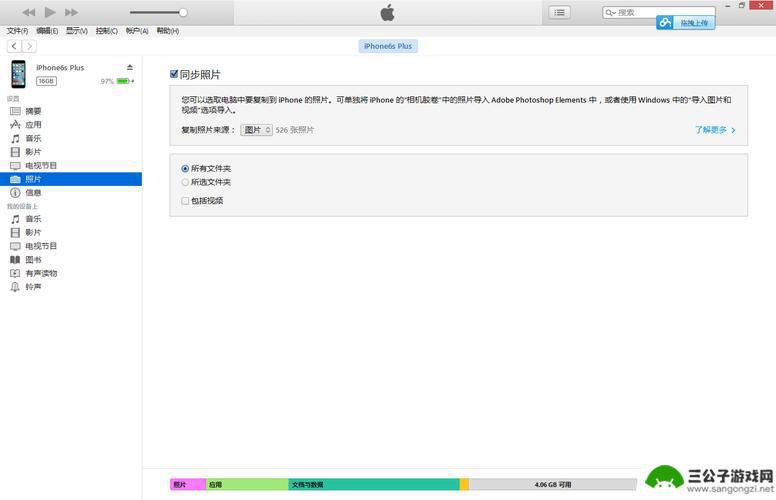Click the rewind playback button

click(29, 12)
